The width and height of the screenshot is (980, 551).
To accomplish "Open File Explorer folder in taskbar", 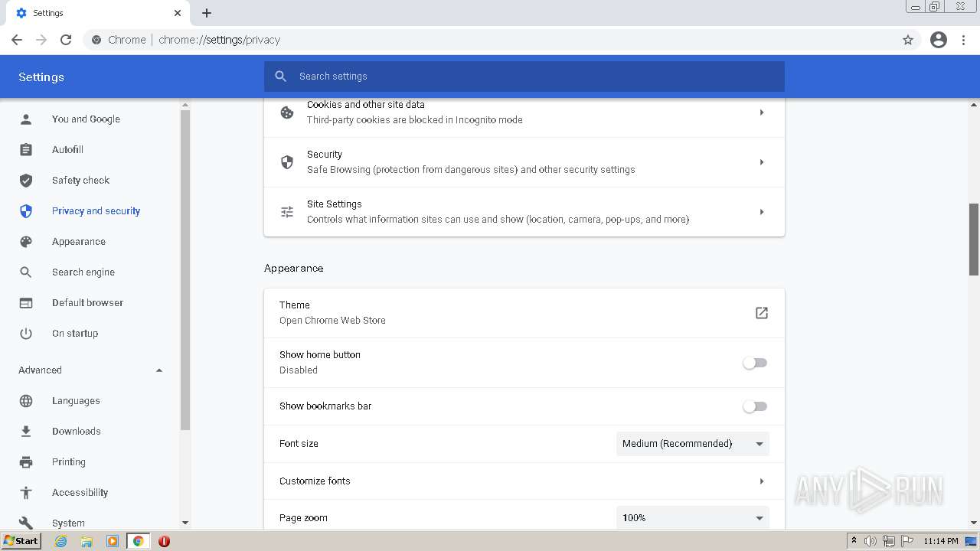I will (87, 541).
